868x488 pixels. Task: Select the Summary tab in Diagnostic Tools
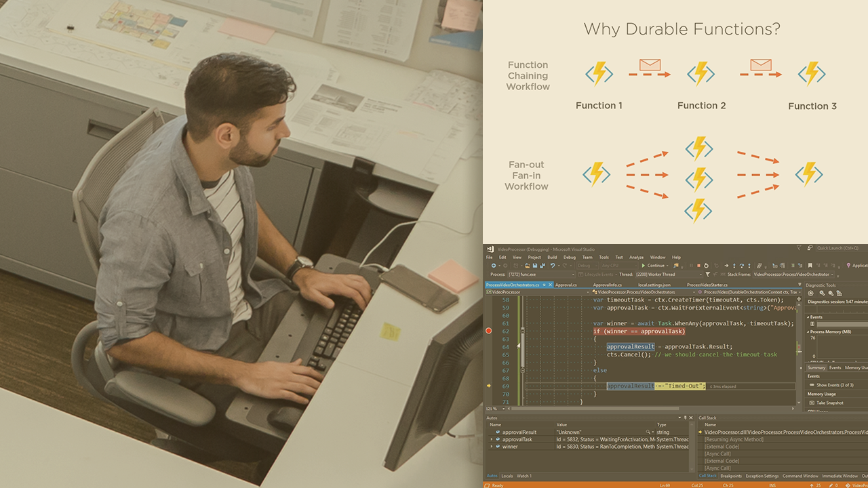click(816, 368)
